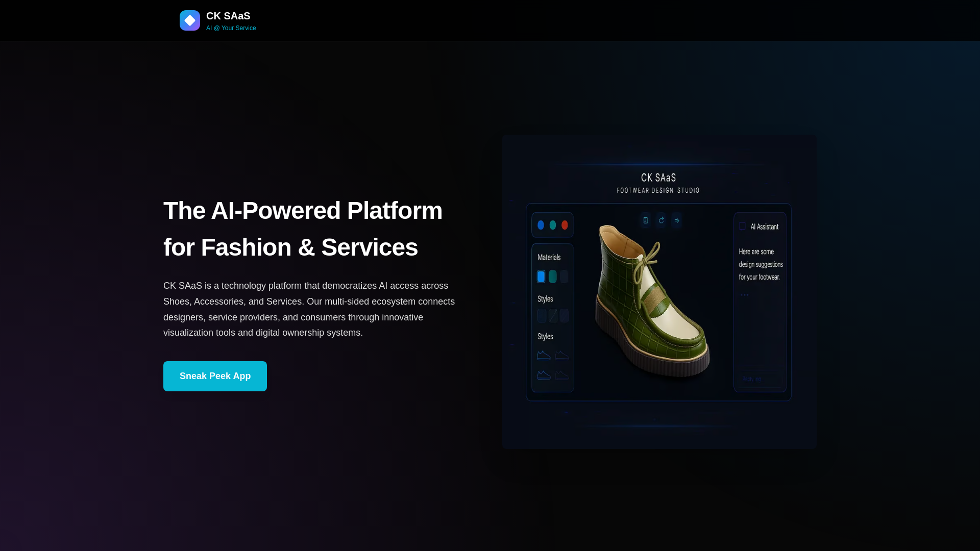The image size is (980, 551).
Task: Click the reply field in AI Assistant panel
Action: 760,379
